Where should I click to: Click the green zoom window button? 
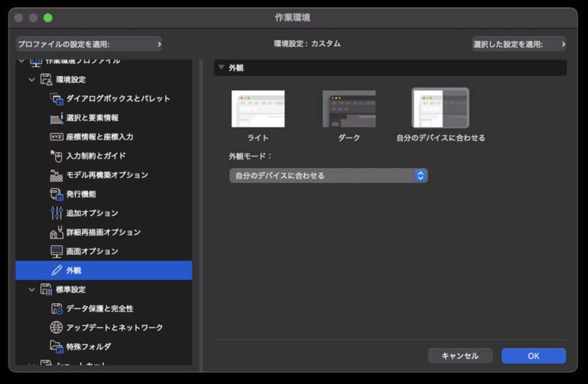pyautogui.click(x=48, y=18)
